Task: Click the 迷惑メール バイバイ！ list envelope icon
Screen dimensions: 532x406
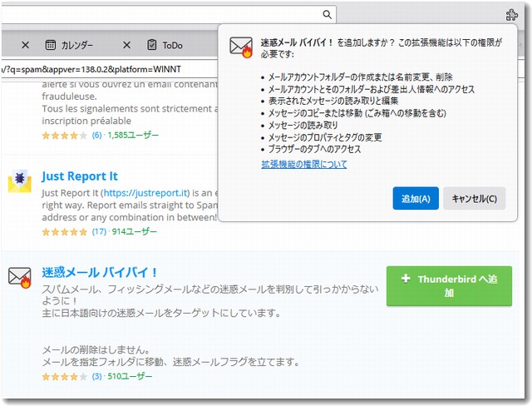Action: [x=20, y=277]
